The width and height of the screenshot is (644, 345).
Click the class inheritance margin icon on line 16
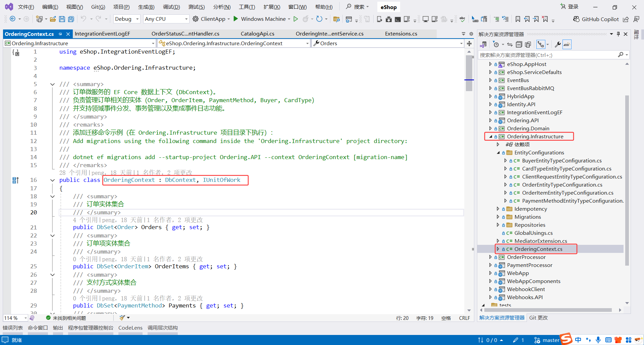[15, 180]
